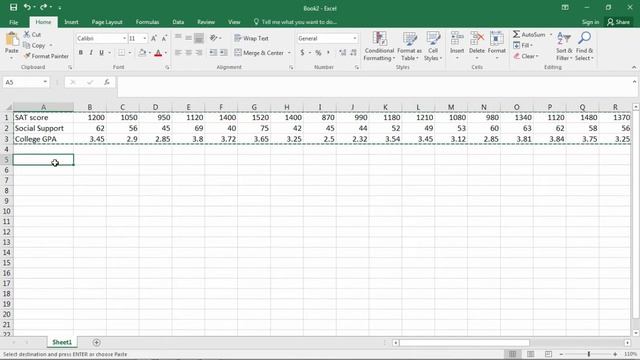
Task: Toggle Wrap Text
Action: coord(251,38)
